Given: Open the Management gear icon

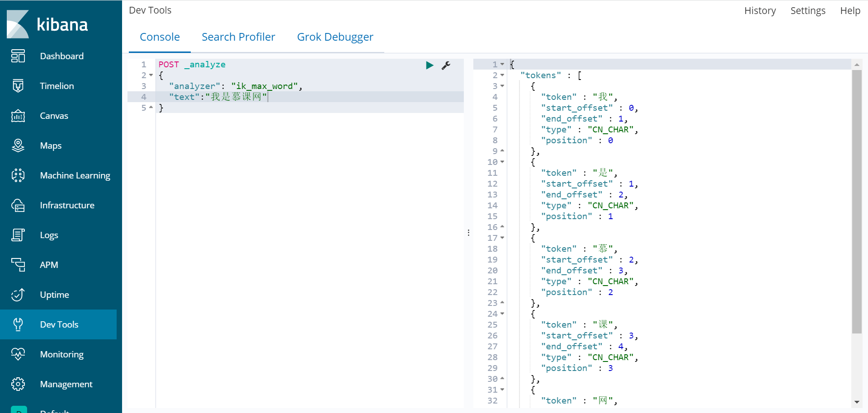Looking at the screenshot, I should tap(18, 384).
